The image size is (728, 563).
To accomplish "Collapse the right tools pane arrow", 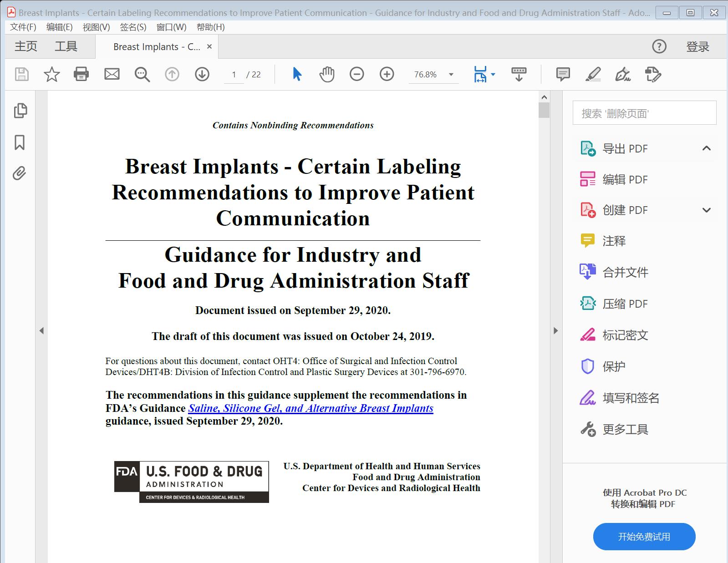I will [x=555, y=331].
